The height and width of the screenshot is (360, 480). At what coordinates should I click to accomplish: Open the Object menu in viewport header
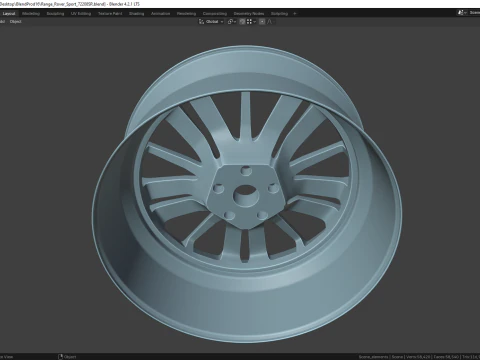pyautogui.click(x=15, y=22)
